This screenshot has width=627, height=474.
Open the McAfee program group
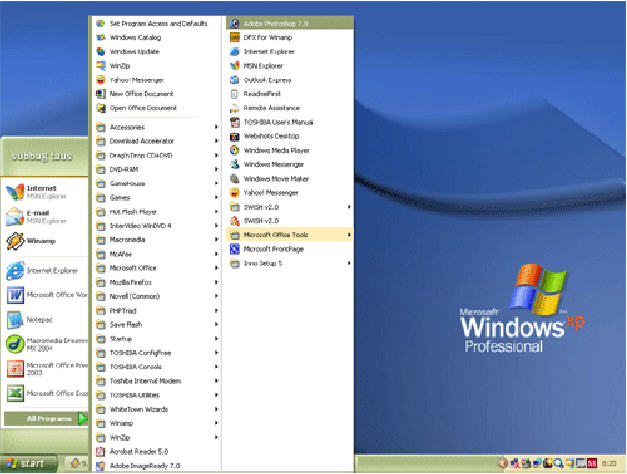156,254
